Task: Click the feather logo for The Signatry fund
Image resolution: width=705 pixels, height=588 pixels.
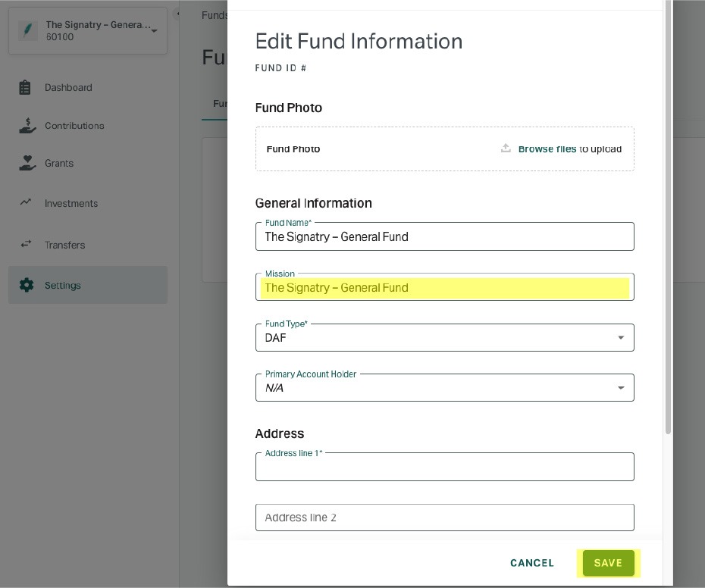Action: click(28, 30)
